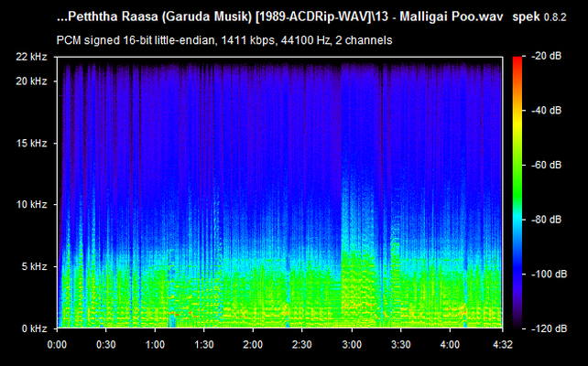Viewport: 588px width, 366px height.
Task: Click the '-40 dB' legend label
Action: pyautogui.click(x=547, y=111)
